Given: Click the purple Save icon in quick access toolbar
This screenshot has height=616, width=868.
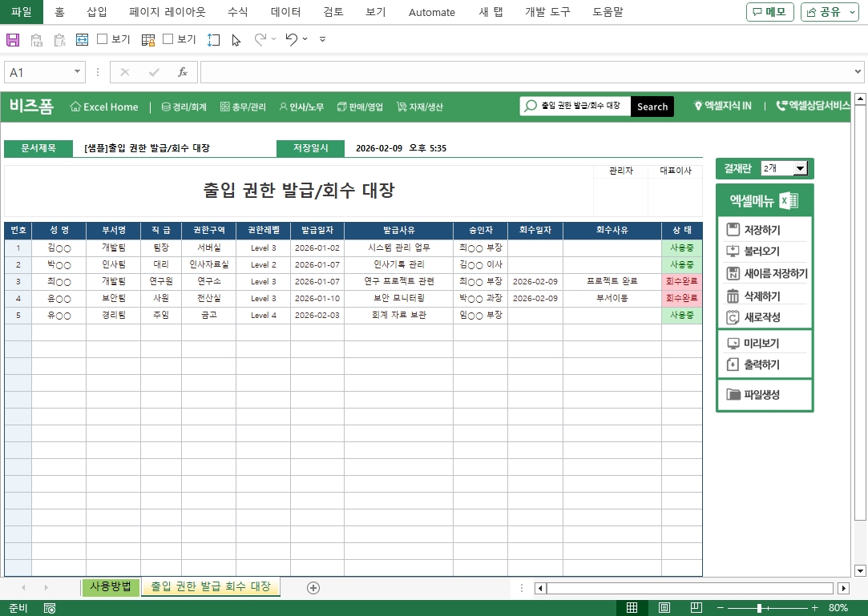Looking at the screenshot, I should 13,39.
